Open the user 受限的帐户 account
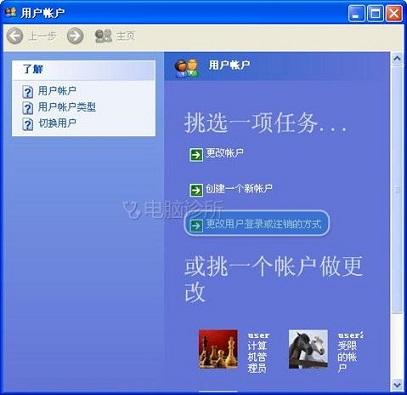The image size is (407, 395). [x=350, y=352]
